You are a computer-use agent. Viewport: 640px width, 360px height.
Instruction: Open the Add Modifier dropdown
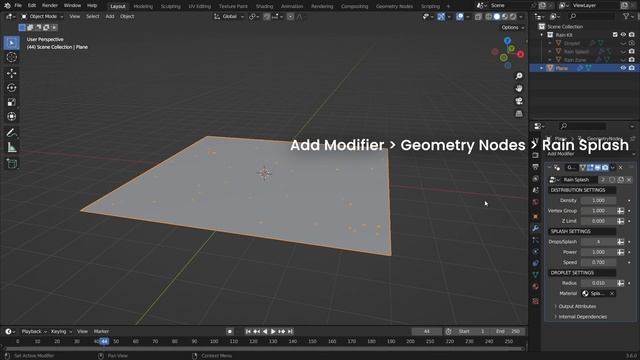click(x=590, y=154)
